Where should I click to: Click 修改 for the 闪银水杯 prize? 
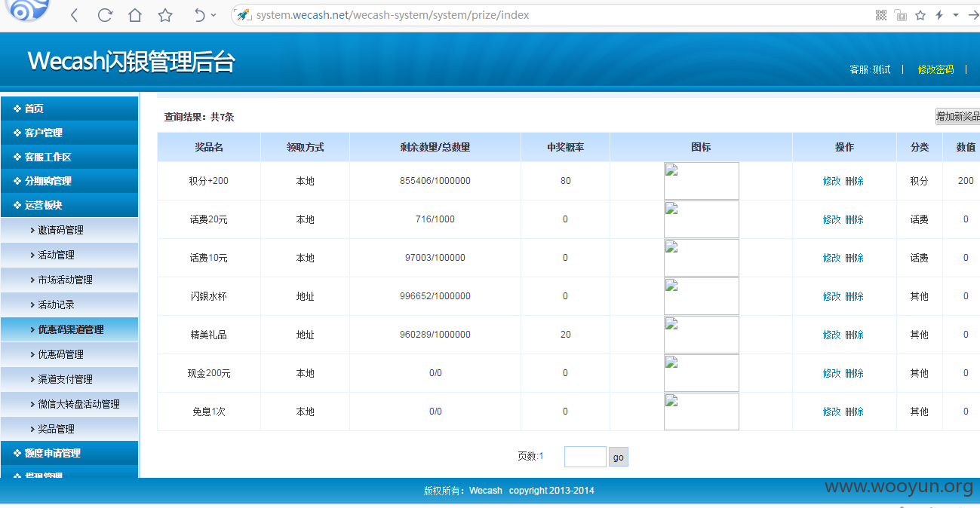tap(831, 296)
